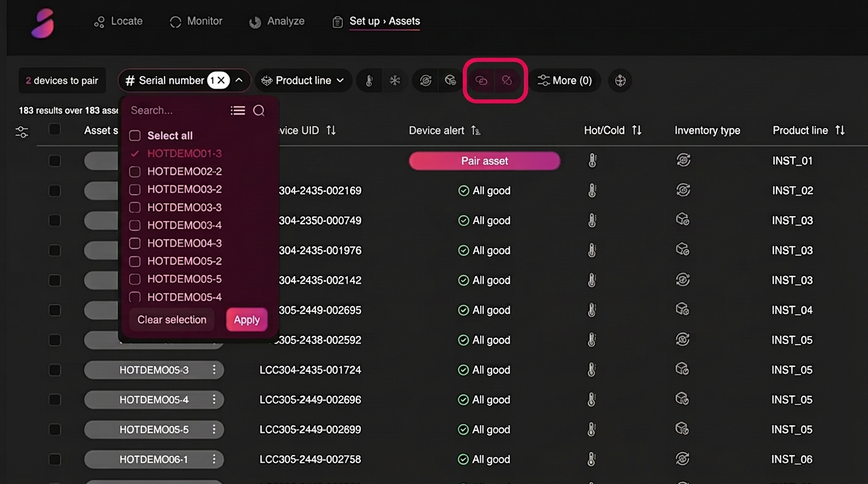
Task: Click the Apply button
Action: pyautogui.click(x=247, y=320)
